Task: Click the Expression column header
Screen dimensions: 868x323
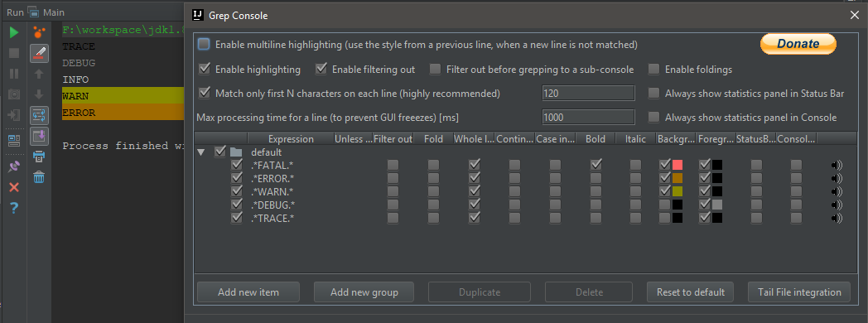Action: point(291,139)
